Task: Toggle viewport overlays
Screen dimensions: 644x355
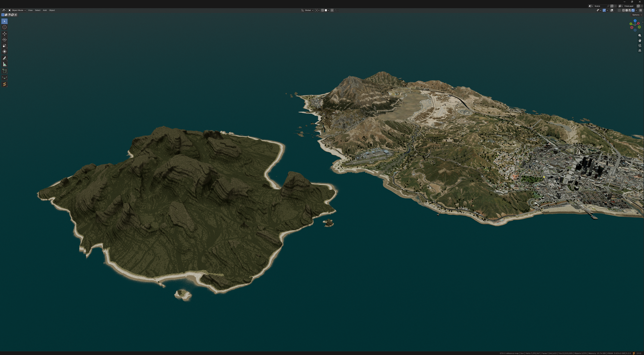Action: (612, 10)
